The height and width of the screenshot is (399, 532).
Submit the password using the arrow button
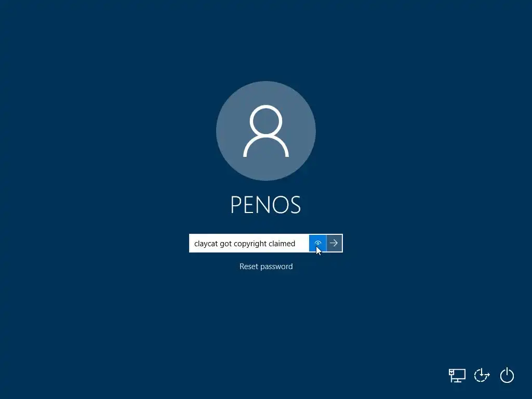pyautogui.click(x=334, y=243)
